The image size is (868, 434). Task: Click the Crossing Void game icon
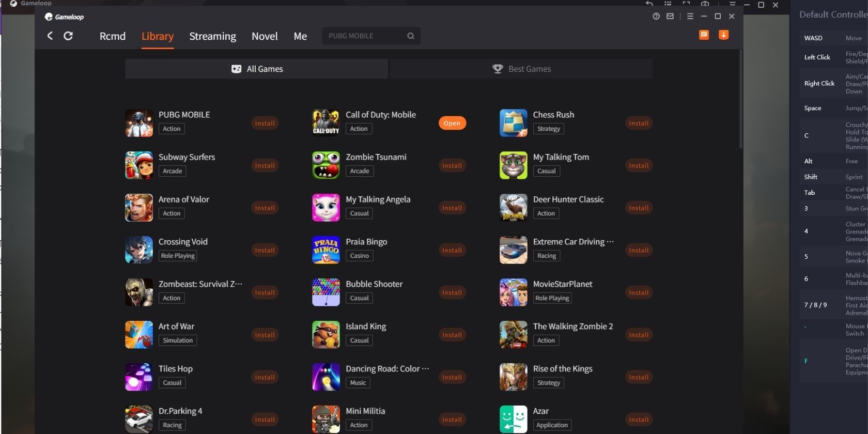[x=139, y=250]
